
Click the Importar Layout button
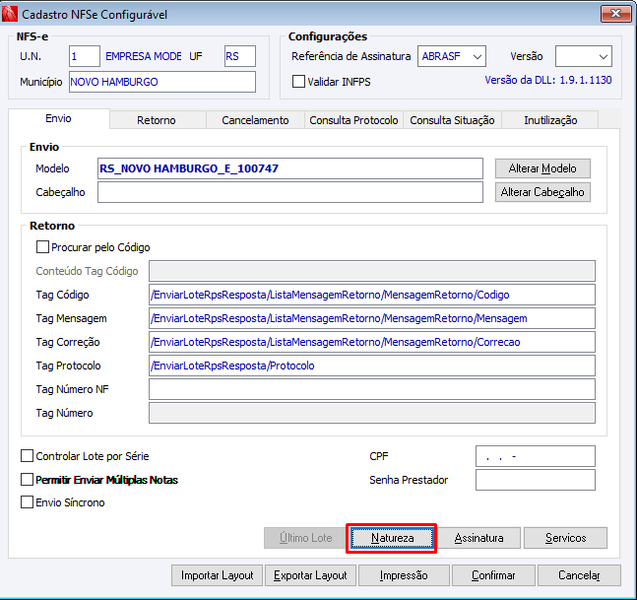217,575
